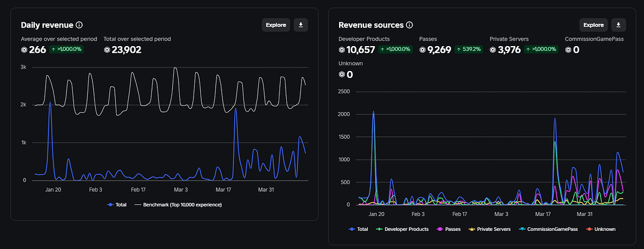Click the Mar 31 label on Revenue sources axis
Viewport: 644px width, 249px height.
pyautogui.click(x=584, y=214)
